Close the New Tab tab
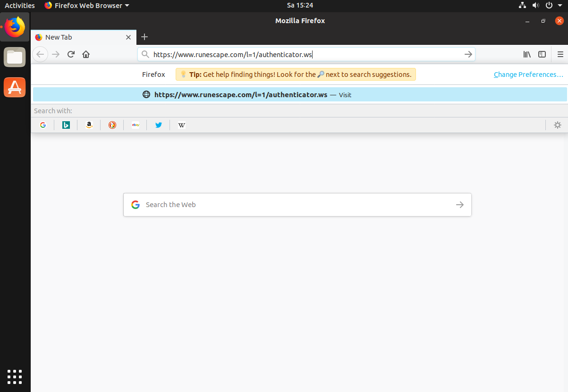Viewport: 568px width, 392px height. coord(128,37)
